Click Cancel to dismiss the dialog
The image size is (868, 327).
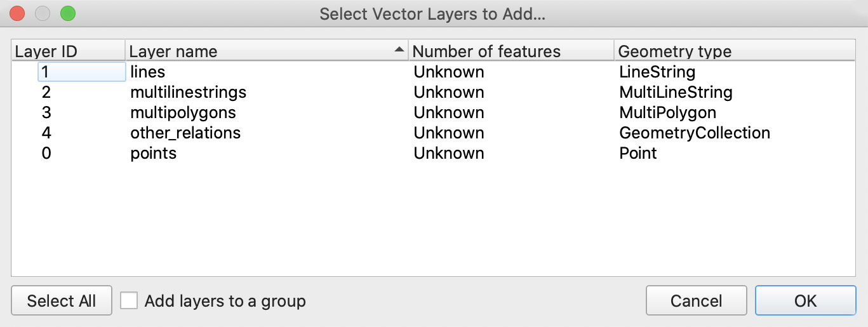coord(697,301)
